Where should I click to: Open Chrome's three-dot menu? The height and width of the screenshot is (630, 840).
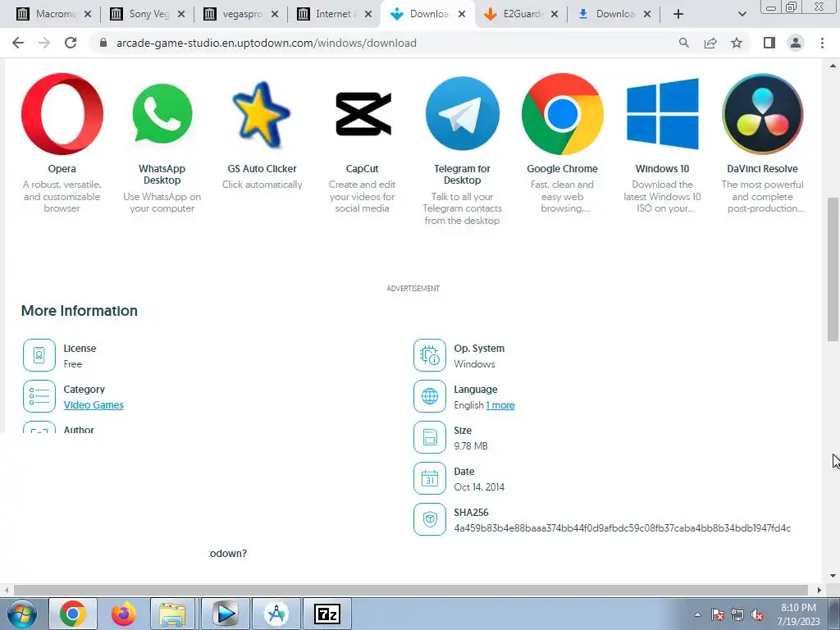pyautogui.click(x=822, y=43)
